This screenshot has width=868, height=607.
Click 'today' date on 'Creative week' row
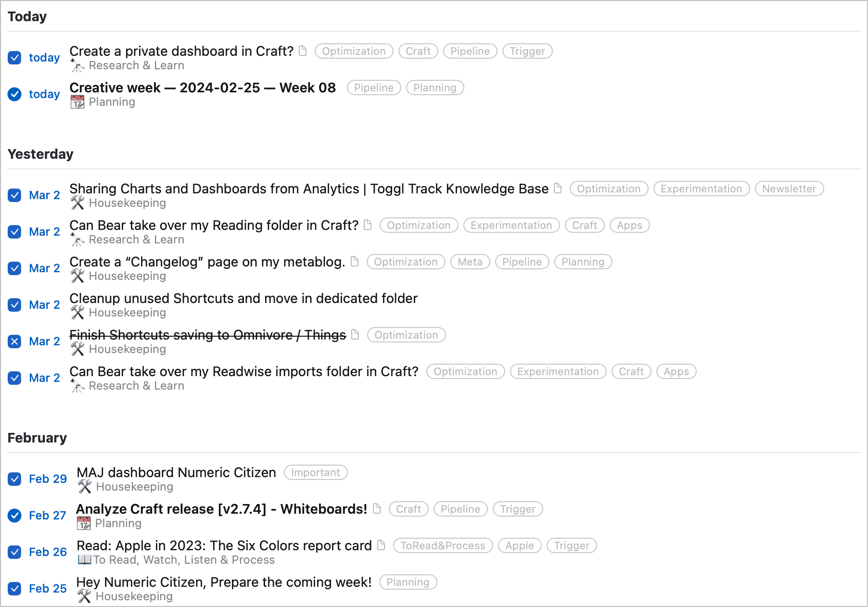tap(44, 94)
